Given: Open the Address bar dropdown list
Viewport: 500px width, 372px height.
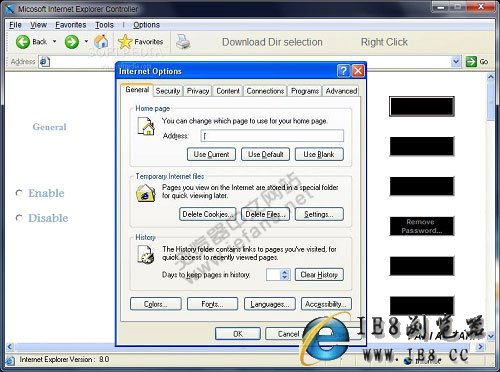Looking at the screenshot, I should click(456, 62).
